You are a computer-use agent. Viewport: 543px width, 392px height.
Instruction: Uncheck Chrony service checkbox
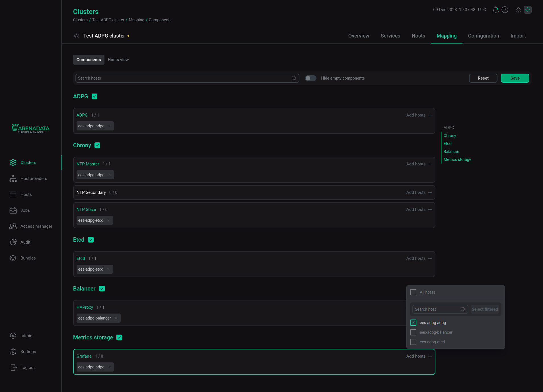tap(97, 145)
